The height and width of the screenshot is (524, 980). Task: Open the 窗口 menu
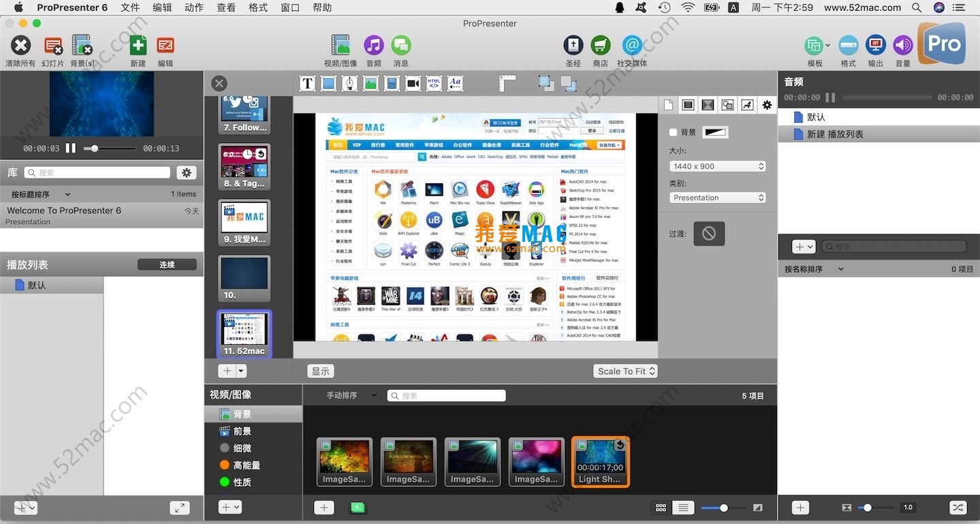point(290,7)
